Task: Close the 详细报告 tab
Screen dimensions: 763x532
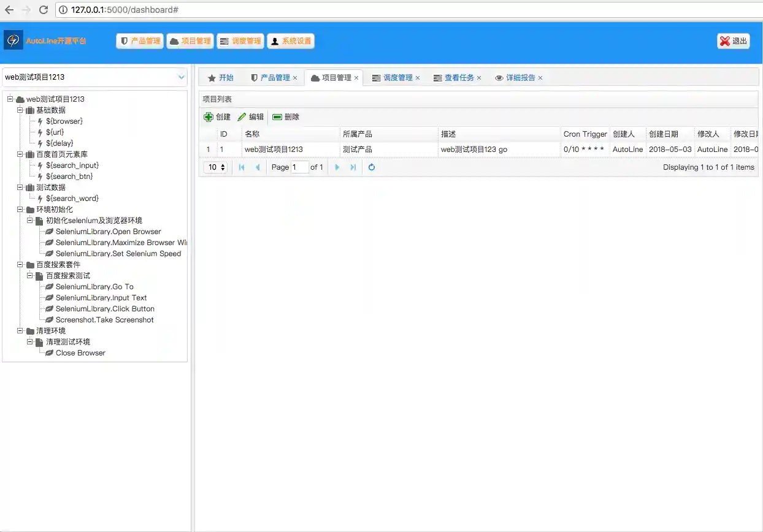Action: pos(540,78)
